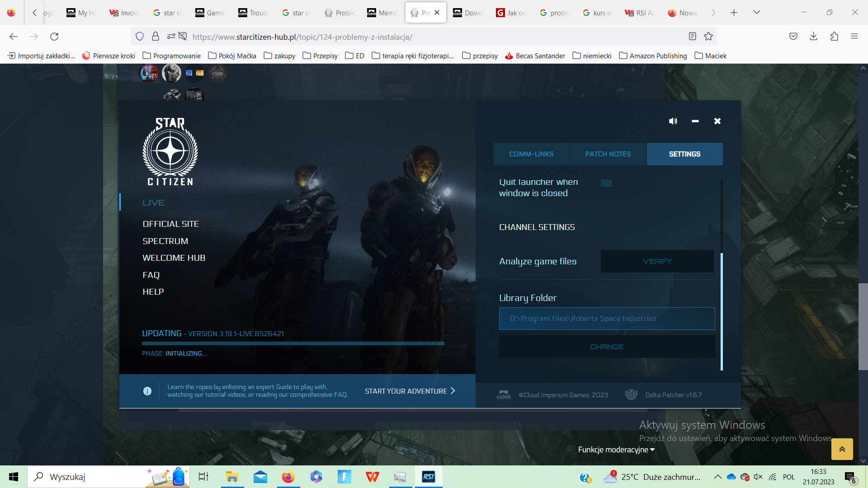
Task: Switch to the Troubl browser tab
Action: 254,13
